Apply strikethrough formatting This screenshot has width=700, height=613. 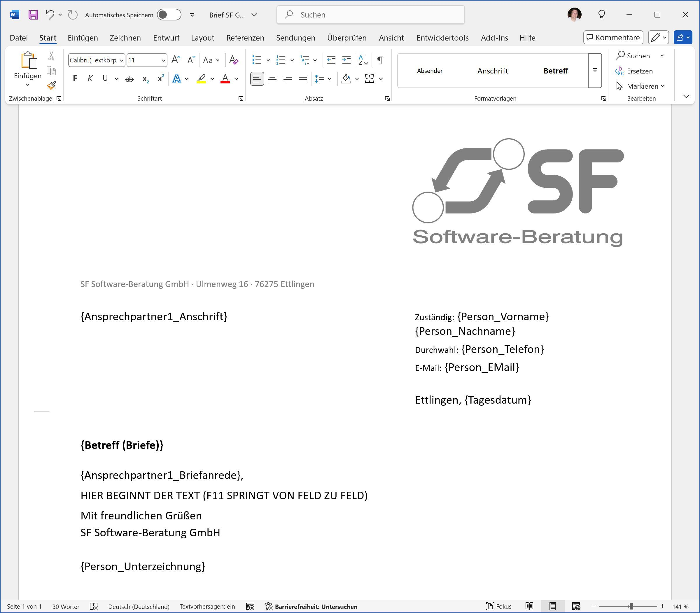(x=129, y=79)
